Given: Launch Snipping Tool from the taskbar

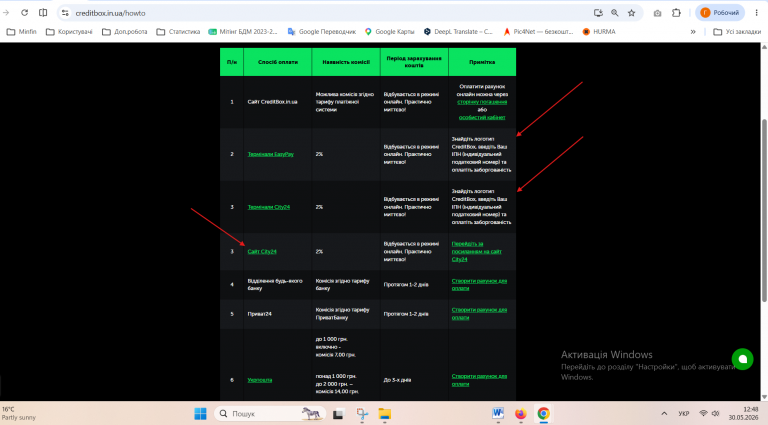Looking at the screenshot, I should [x=362, y=414].
